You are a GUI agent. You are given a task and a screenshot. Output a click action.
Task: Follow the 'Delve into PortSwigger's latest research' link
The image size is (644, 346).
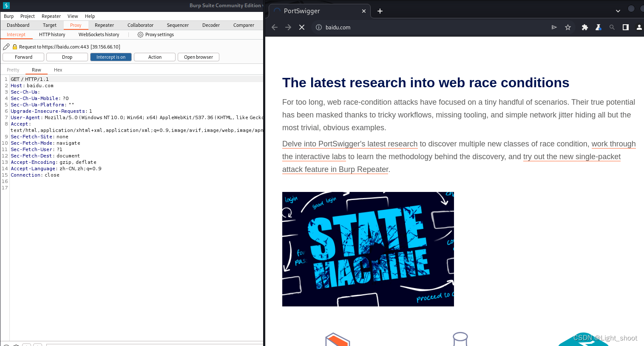point(350,144)
